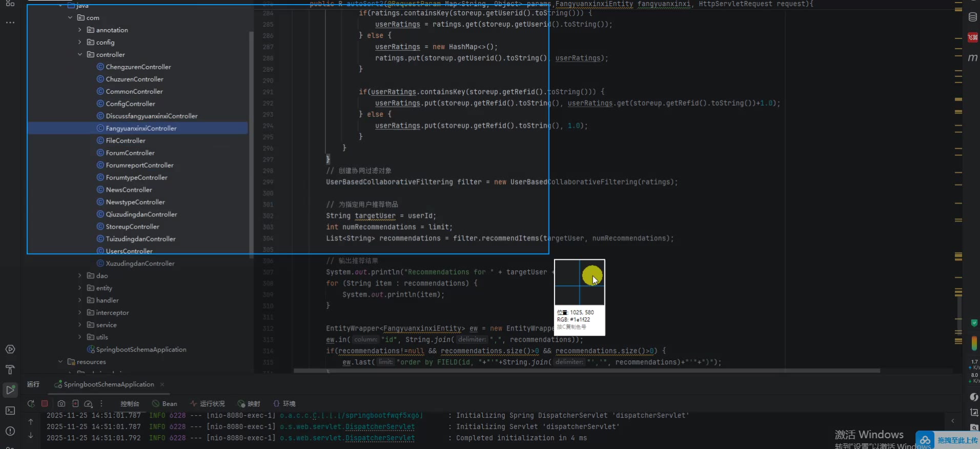Viewport: 980px width, 449px height.
Task: Expand the interceptor package
Action: coord(80,313)
